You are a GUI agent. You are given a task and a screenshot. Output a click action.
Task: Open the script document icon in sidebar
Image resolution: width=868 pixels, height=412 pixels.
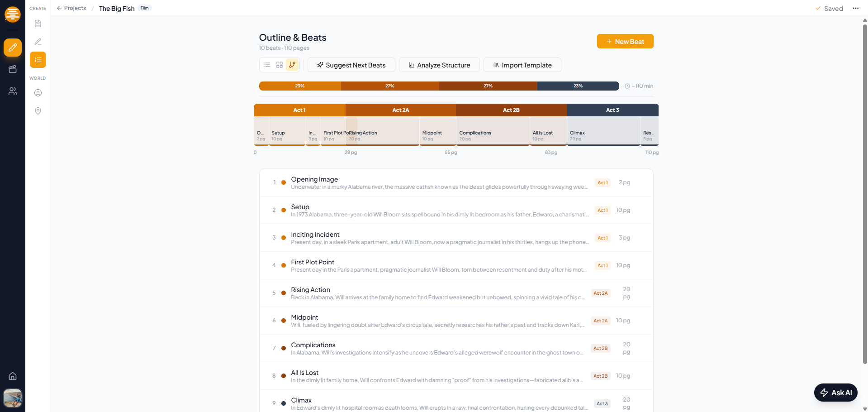pyautogui.click(x=38, y=24)
